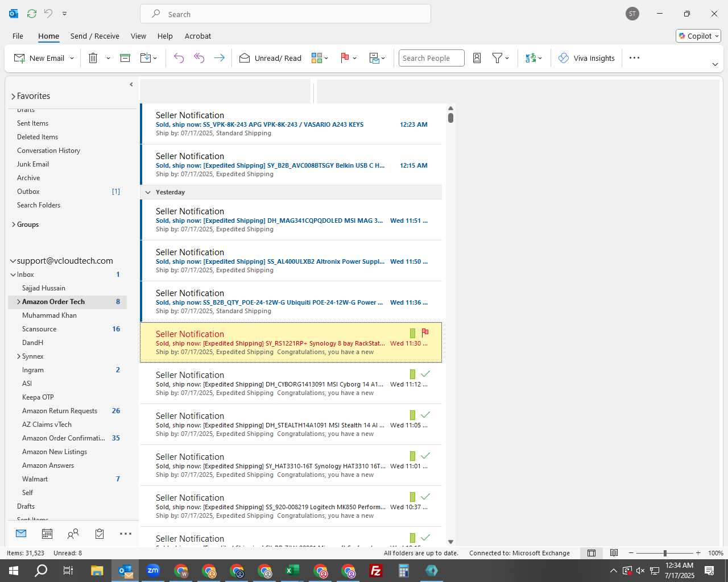Expand the Amazon Order Tech folder
This screenshot has height=582, width=728.
18,302
